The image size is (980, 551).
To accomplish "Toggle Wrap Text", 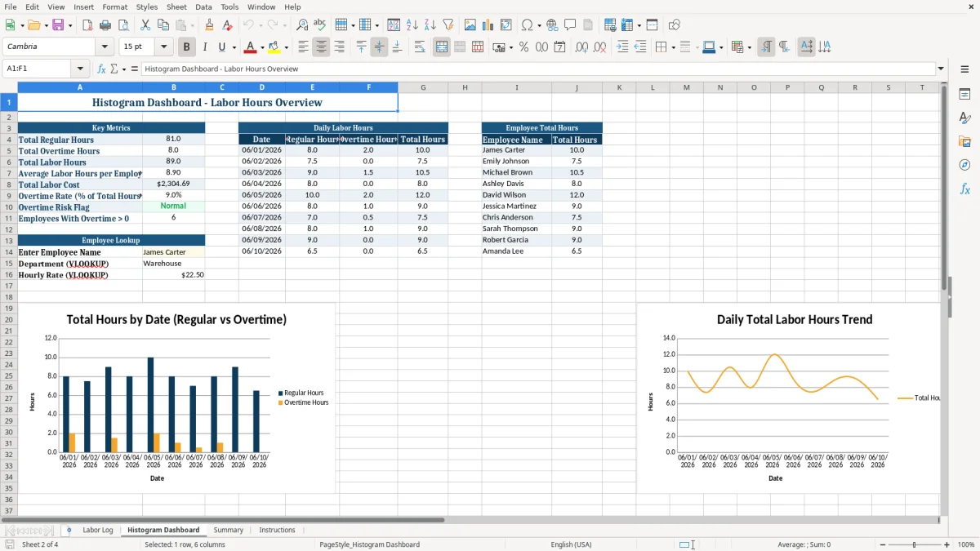I will (420, 47).
